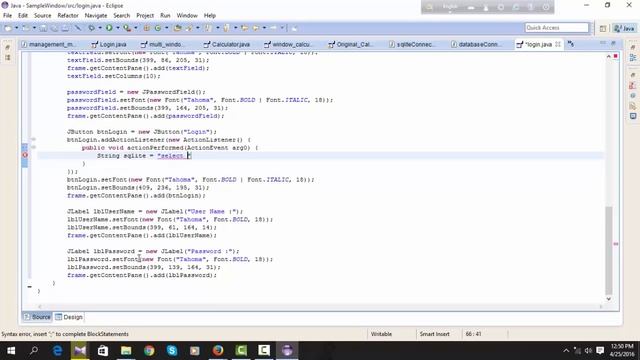The width and height of the screenshot is (640, 360).
Task: Open the Window menu
Action: point(187,16)
